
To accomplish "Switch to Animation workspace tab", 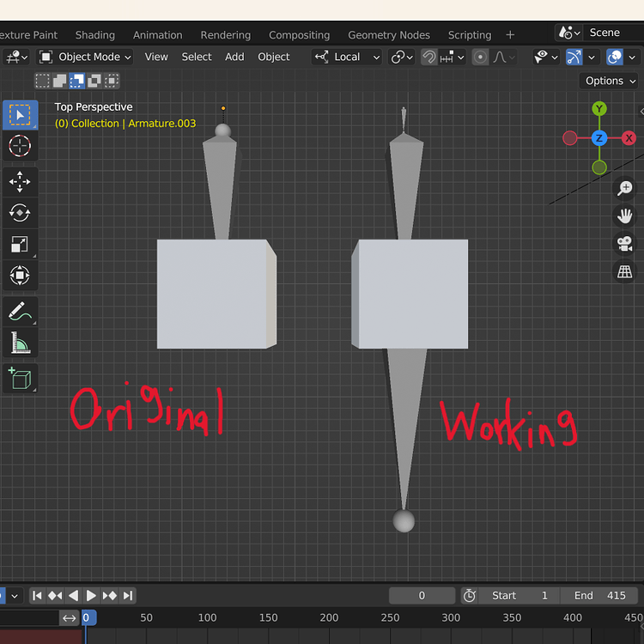I will click(158, 35).
